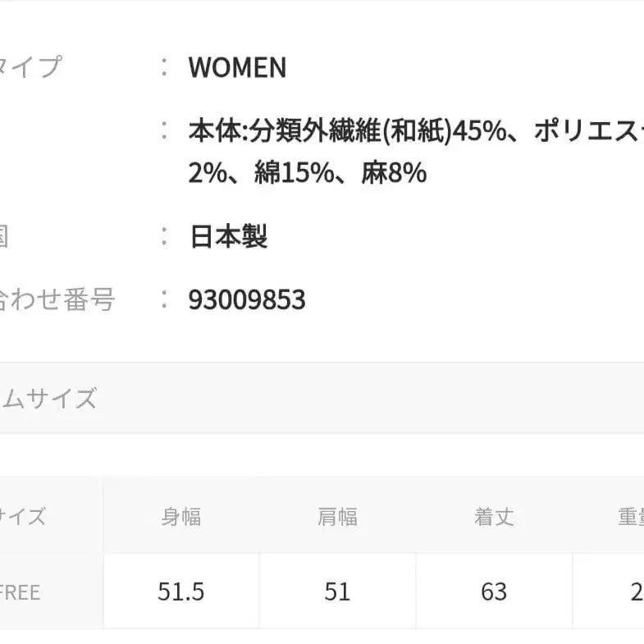Click the weight value cell under 重量
This screenshot has width=644, height=644.
pos(633,591)
